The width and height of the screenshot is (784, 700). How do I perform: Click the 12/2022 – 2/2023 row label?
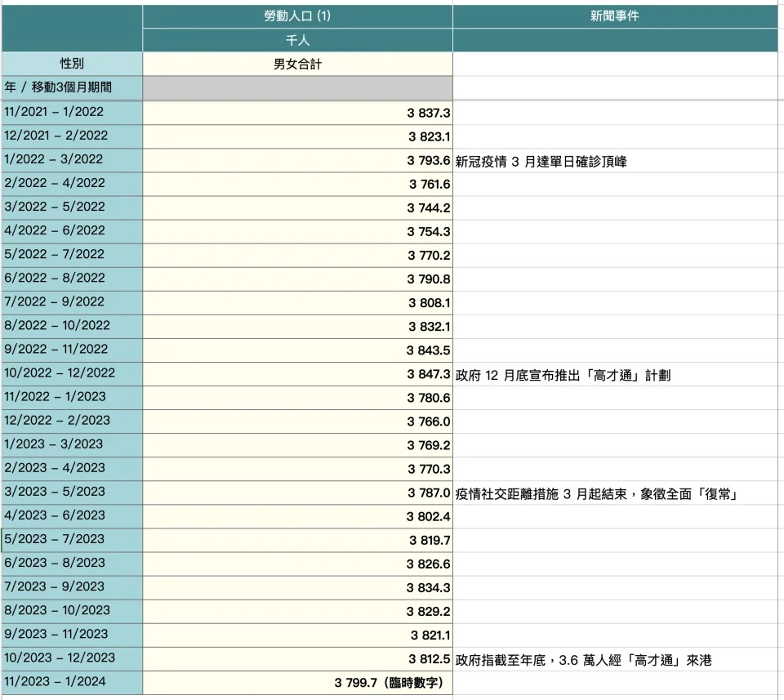point(72,421)
